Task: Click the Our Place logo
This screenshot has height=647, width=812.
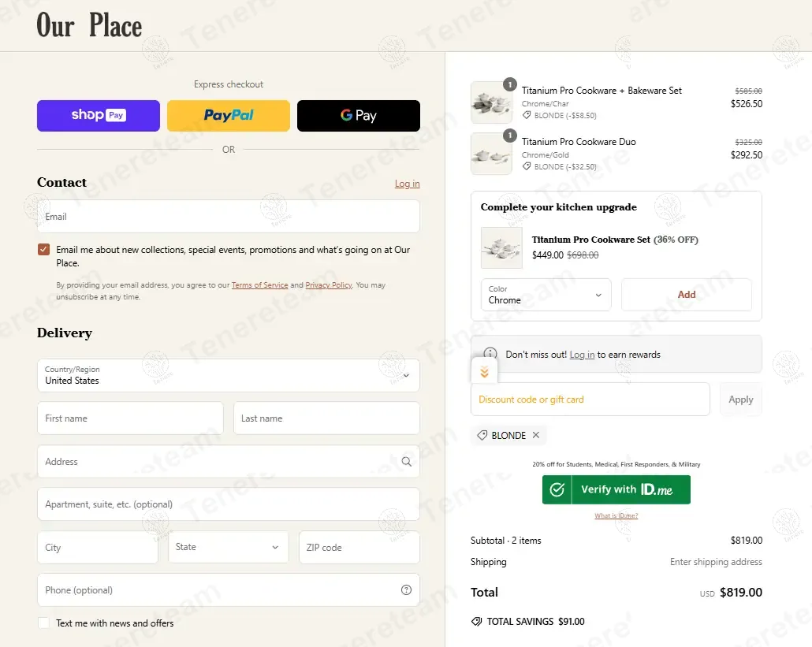Action: click(x=89, y=25)
